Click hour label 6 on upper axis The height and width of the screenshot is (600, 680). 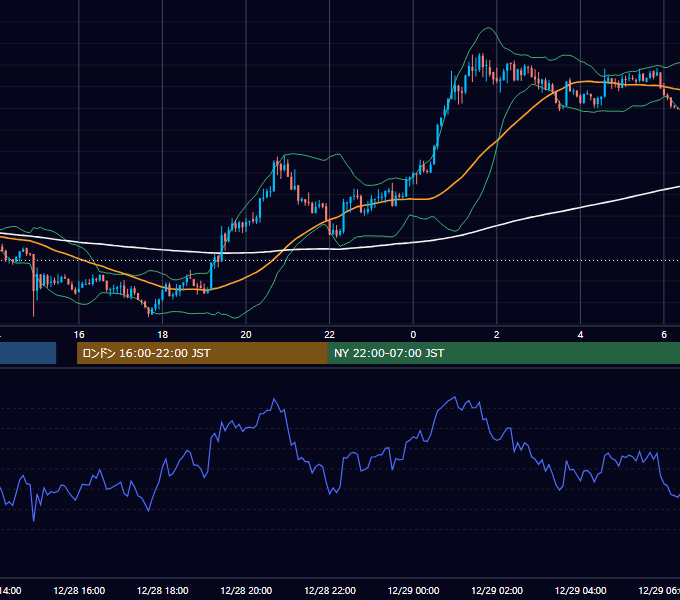pyautogui.click(x=664, y=335)
